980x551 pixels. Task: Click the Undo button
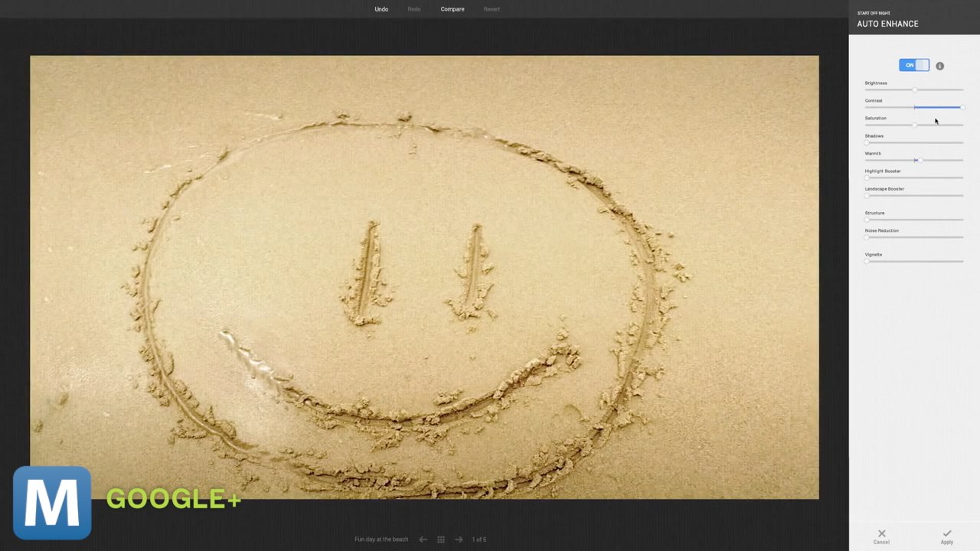pos(381,9)
